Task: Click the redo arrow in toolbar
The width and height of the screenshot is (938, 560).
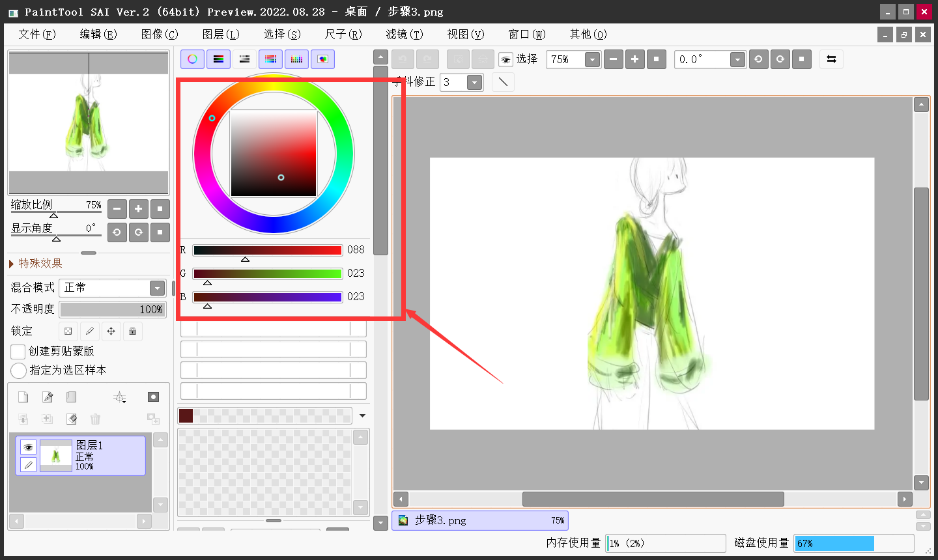Action: [427, 59]
